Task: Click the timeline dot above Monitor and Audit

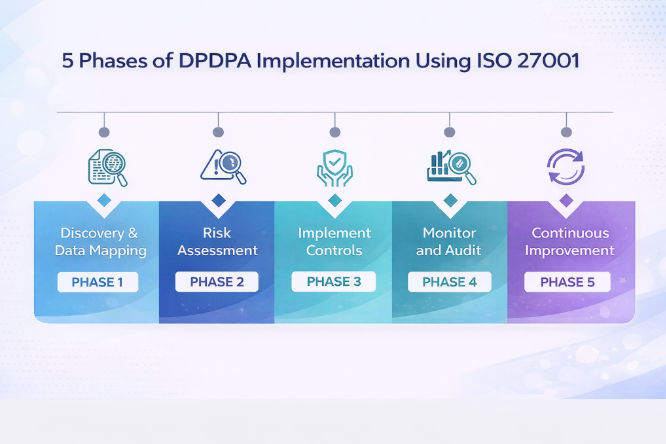Action: 449,132
